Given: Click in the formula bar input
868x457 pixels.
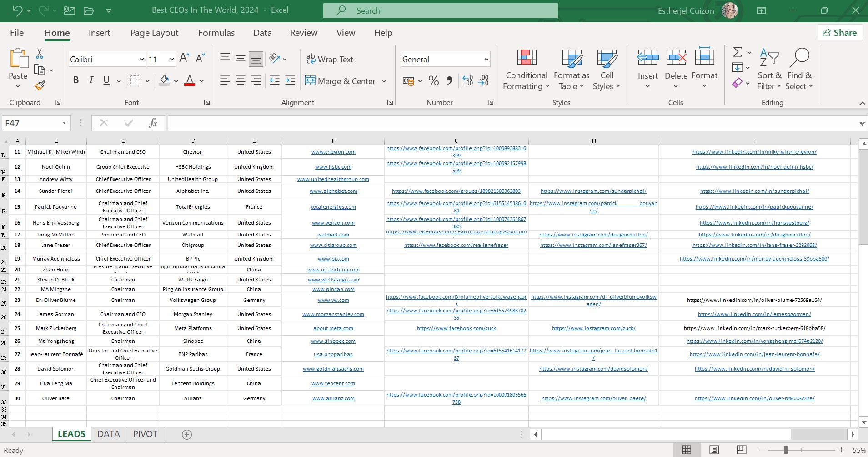Looking at the screenshot, I should pos(512,123).
